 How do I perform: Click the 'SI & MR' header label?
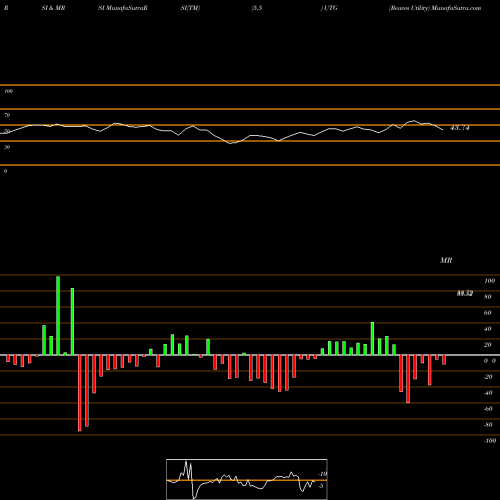(53, 8)
